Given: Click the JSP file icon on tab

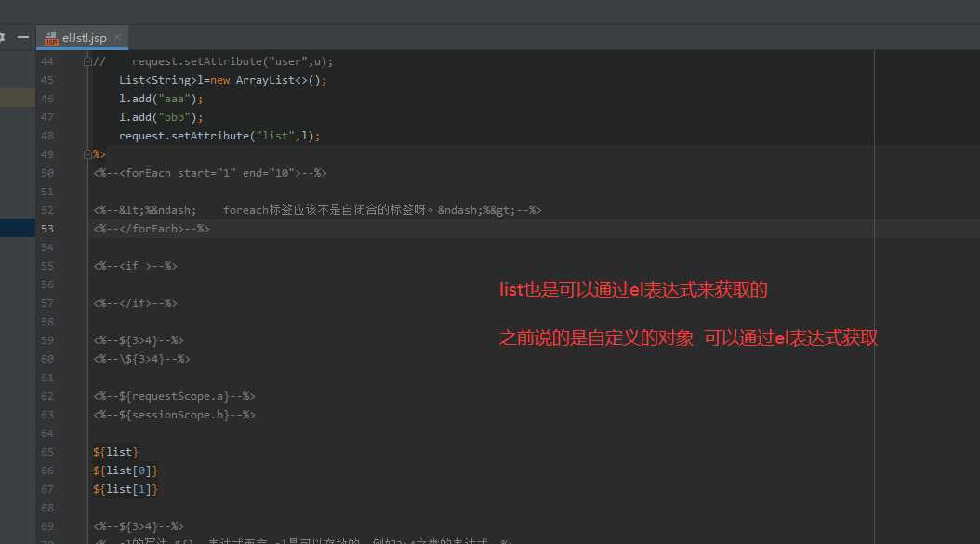Looking at the screenshot, I should point(51,39).
